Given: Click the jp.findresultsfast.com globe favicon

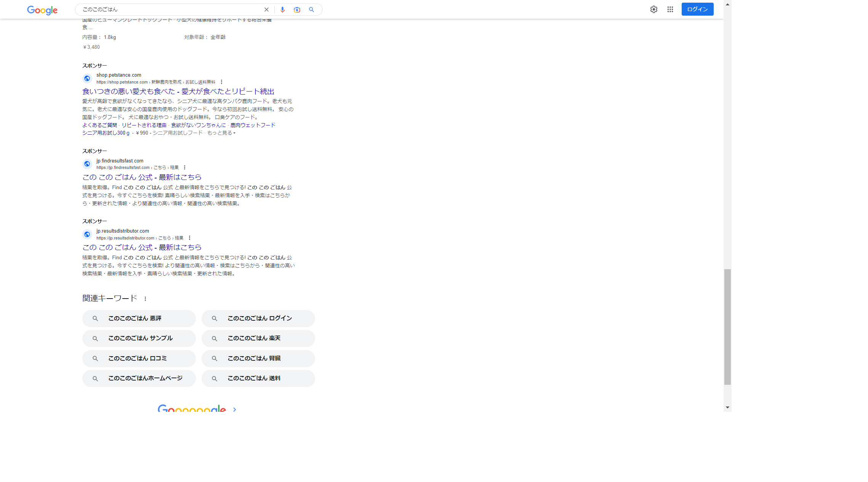Looking at the screenshot, I should pyautogui.click(x=87, y=164).
